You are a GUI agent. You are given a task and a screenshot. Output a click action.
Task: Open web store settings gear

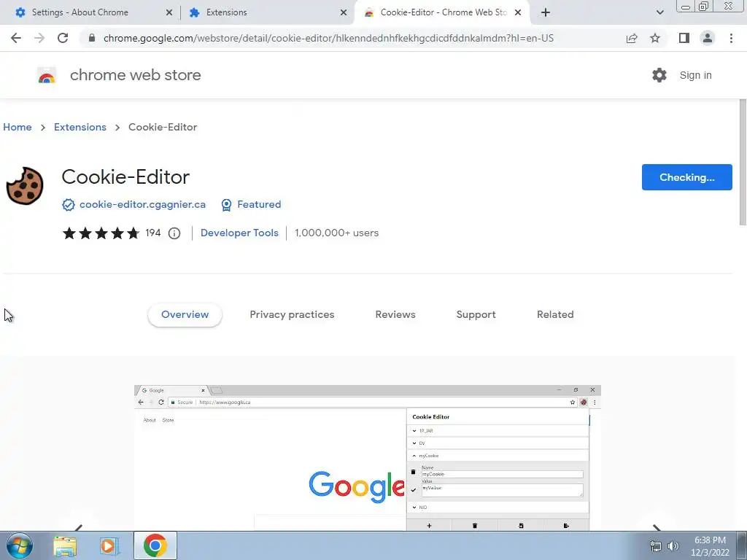(x=659, y=75)
